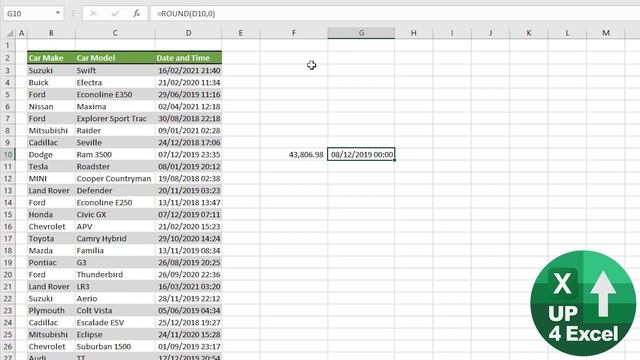Click the Buick cell

[51, 82]
